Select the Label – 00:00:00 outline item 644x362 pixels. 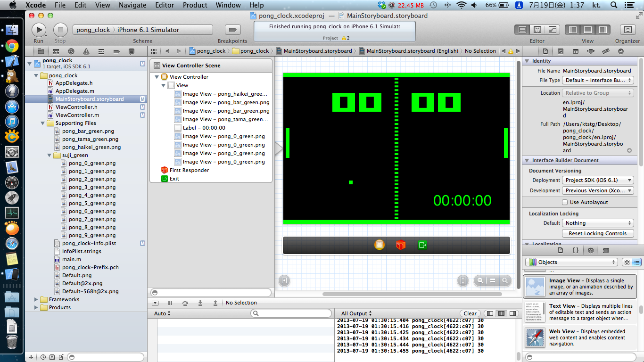(x=204, y=128)
